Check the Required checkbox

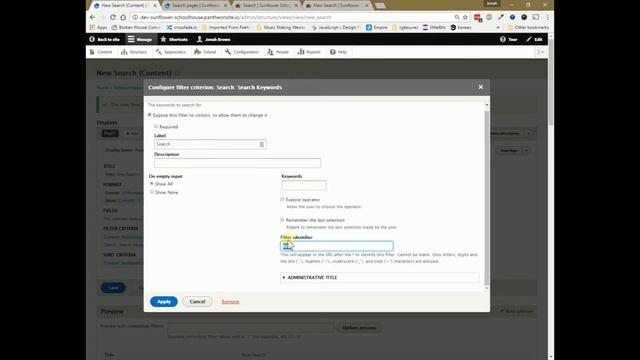(156, 127)
